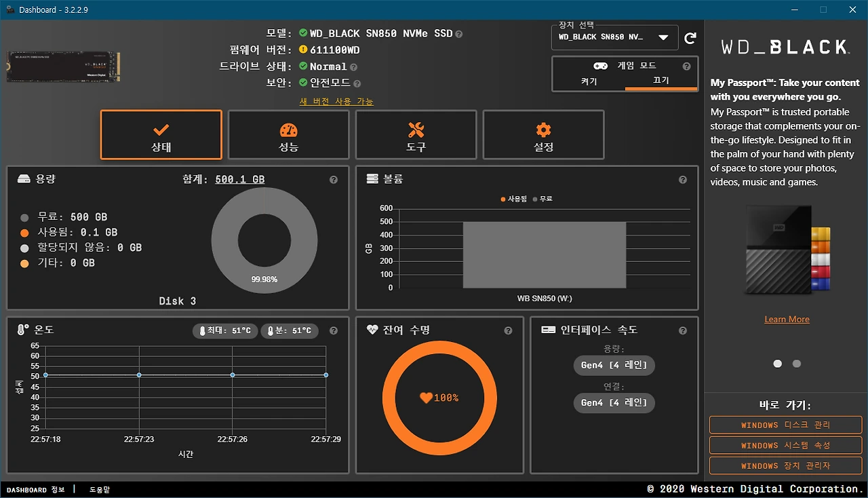Open Windows 디스크 관리 shortcut
Screen dimensions: 868x498
click(x=785, y=425)
